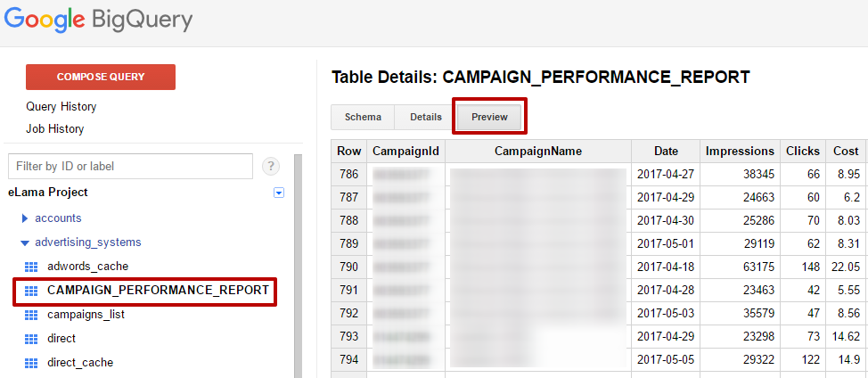This screenshot has height=378, width=868.
Task: Click the direct table icon
Action: 31,339
